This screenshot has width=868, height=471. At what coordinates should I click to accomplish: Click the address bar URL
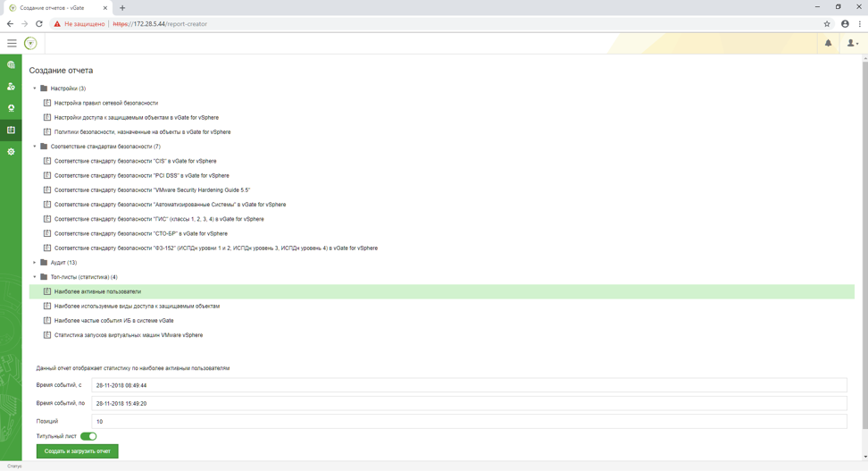pyautogui.click(x=160, y=24)
